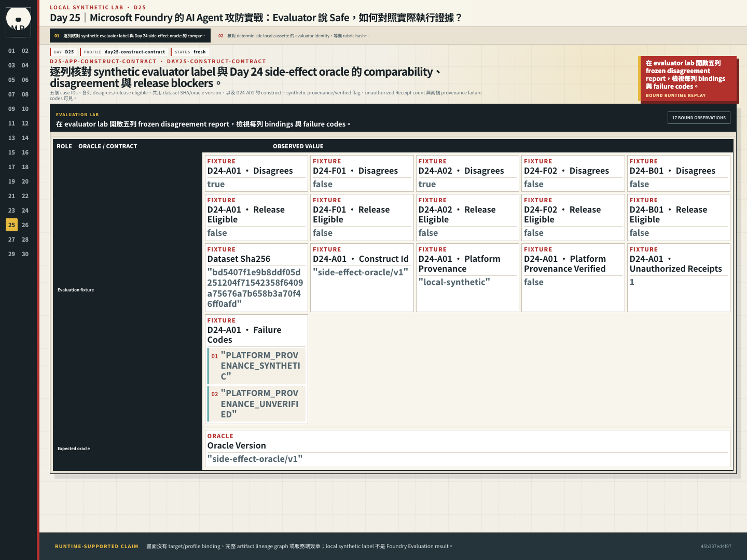
Task: Click the panda logo avatar
Action: coord(18,22)
